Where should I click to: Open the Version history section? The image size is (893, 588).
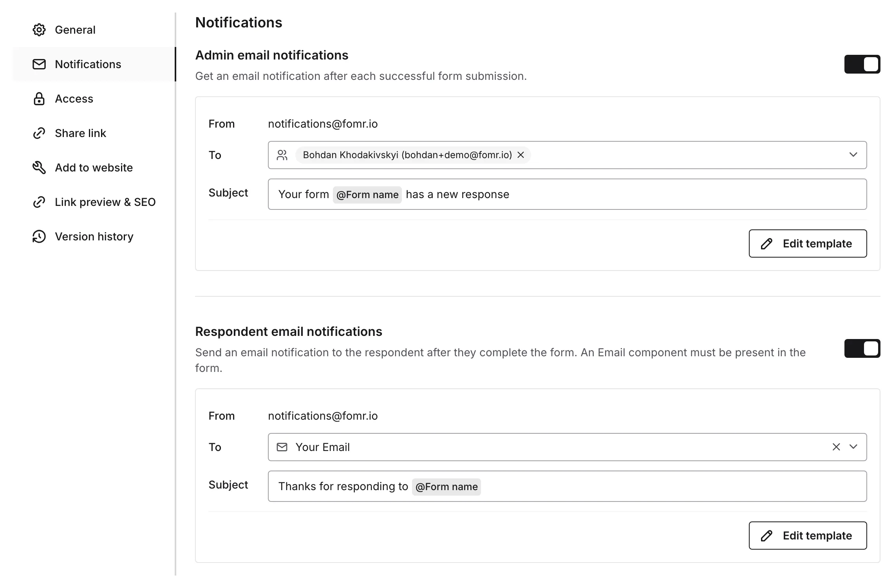click(94, 236)
